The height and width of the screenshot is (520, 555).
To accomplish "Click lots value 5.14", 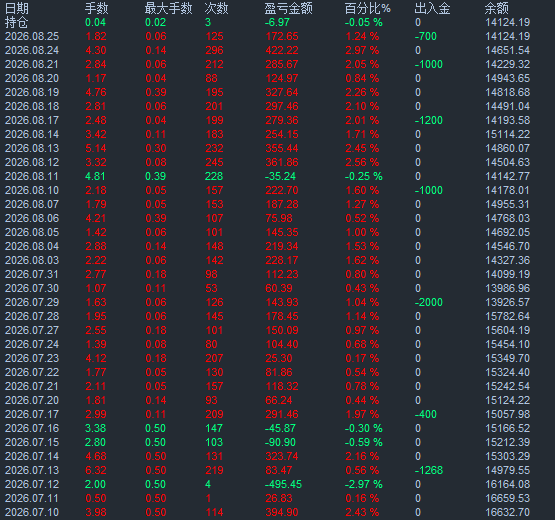I will click(96, 148).
